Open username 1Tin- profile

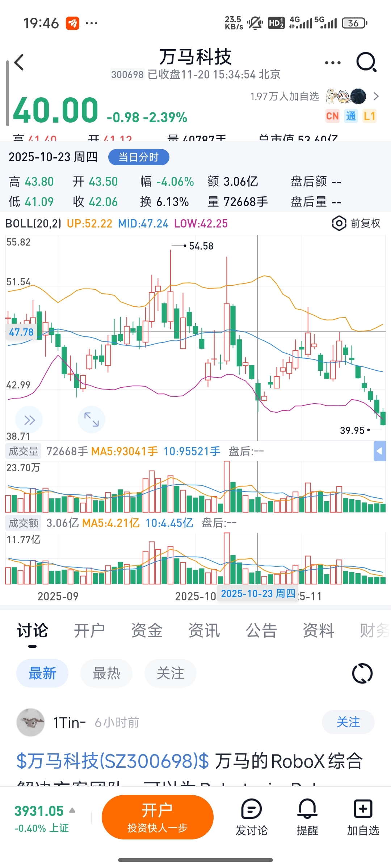pyautogui.click(x=70, y=722)
